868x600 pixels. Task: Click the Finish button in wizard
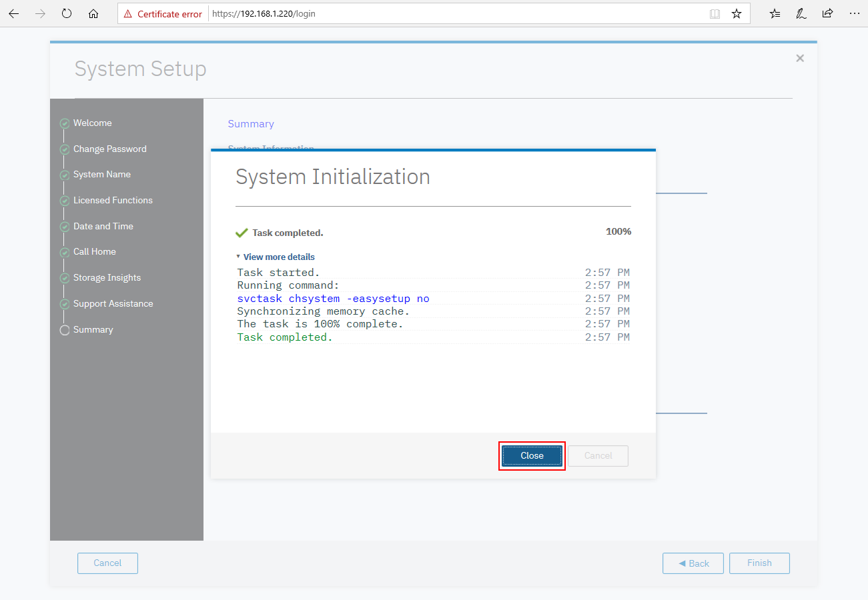760,563
